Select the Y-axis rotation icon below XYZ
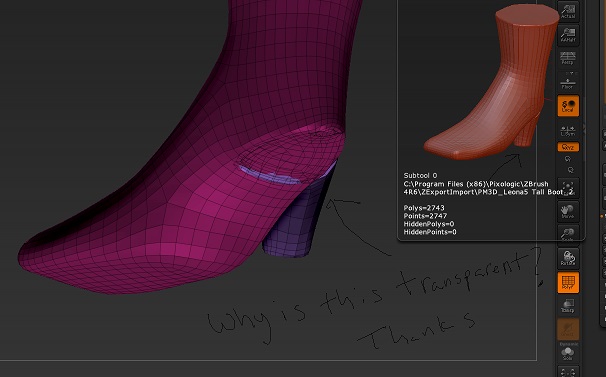 pos(568,159)
